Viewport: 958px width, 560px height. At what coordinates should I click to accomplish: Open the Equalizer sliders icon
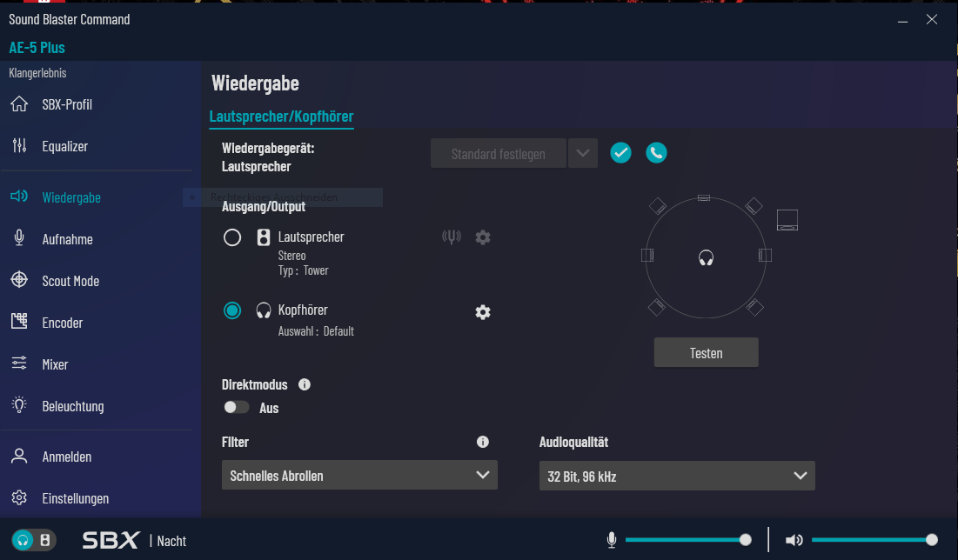(x=19, y=145)
